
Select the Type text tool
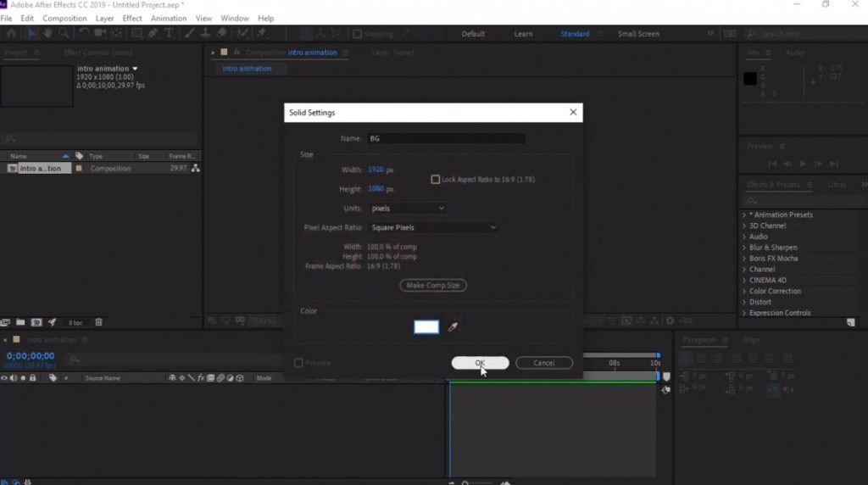point(169,33)
